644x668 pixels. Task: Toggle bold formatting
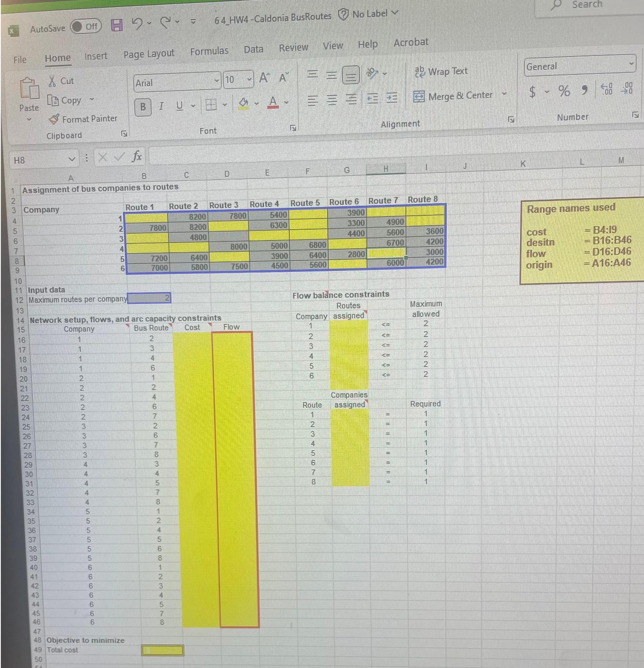coord(143,107)
